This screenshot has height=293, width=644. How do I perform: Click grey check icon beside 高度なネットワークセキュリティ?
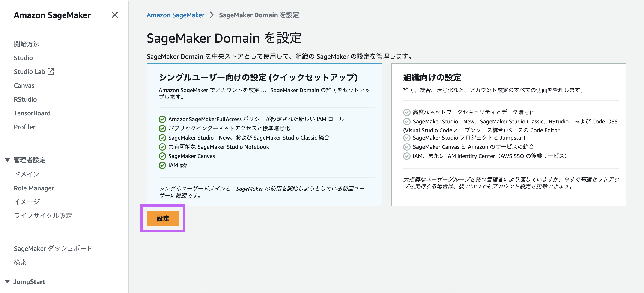tap(407, 112)
